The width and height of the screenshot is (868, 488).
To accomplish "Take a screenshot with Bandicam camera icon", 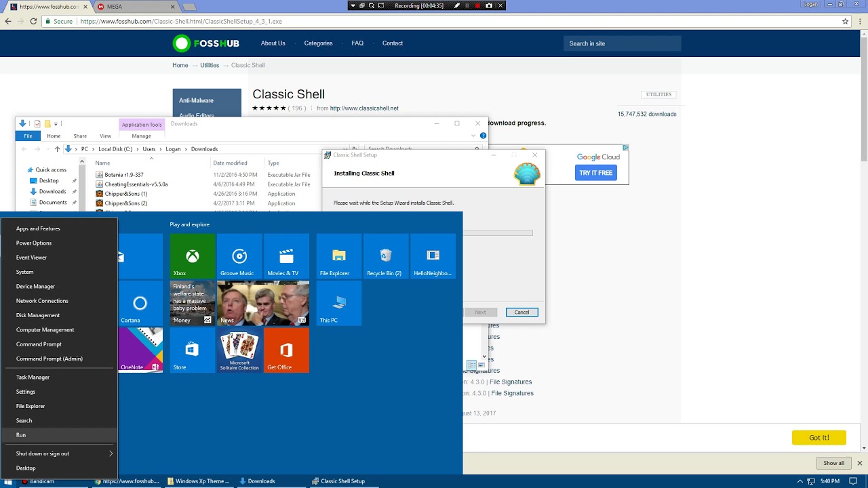I will click(489, 5).
